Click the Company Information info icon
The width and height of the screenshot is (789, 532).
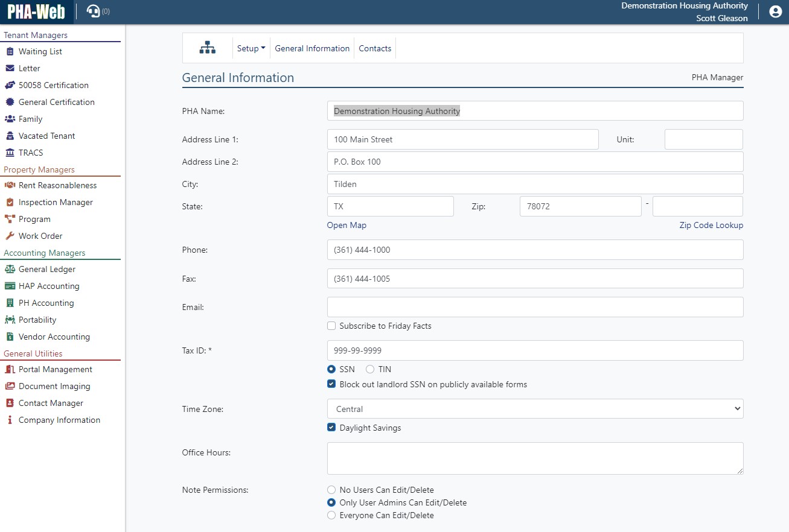click(x=10, y=420)
